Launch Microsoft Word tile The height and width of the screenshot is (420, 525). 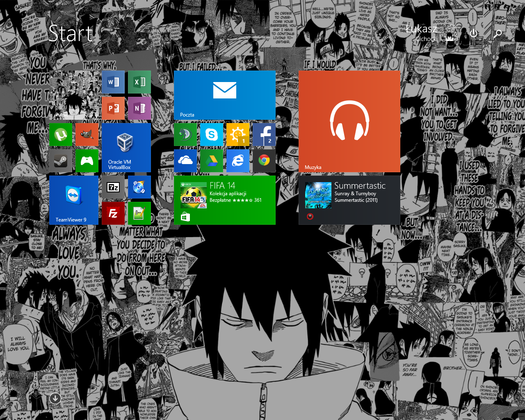[x=113, y=82]
